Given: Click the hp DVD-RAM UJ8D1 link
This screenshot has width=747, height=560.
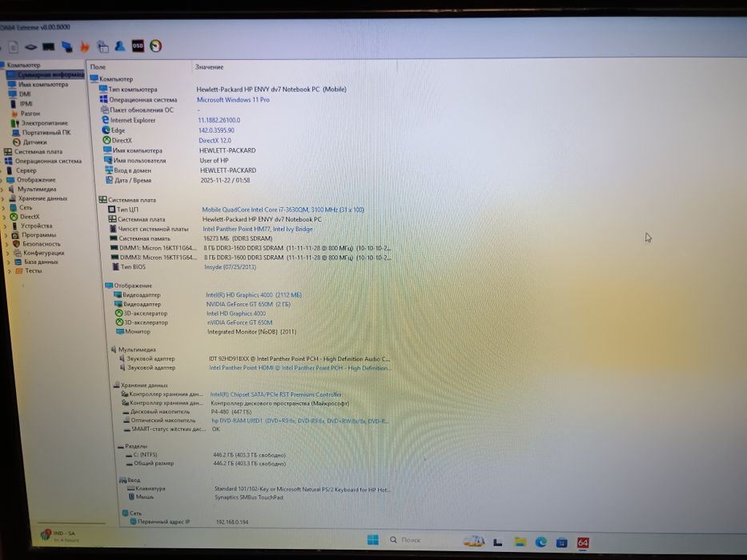Looking at the screenshot, I should pos(299,421).
